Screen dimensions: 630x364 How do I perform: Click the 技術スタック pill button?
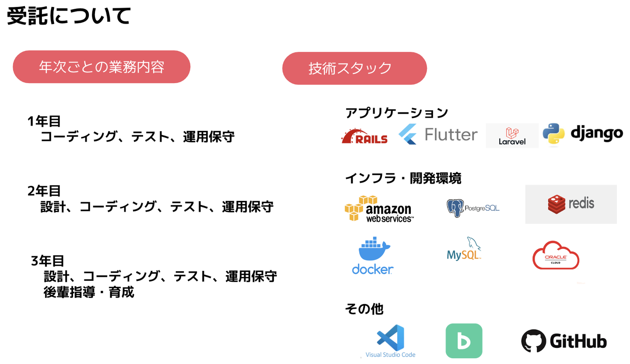[354, 68]
